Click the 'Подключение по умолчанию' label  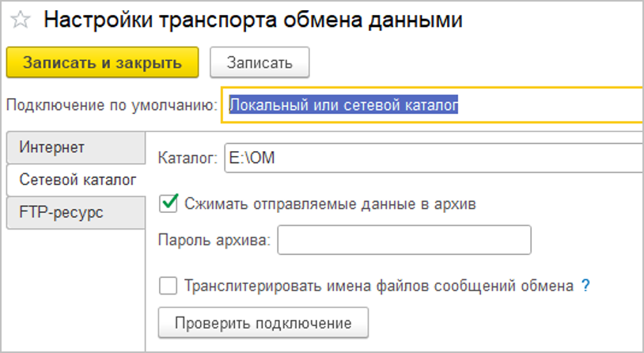(111, 105)
